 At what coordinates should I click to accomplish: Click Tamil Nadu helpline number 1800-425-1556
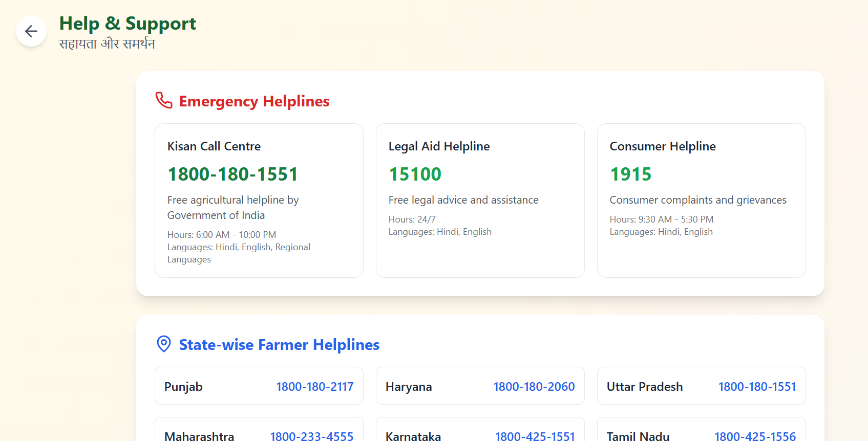pyautogui.click(x=755, y=436)
